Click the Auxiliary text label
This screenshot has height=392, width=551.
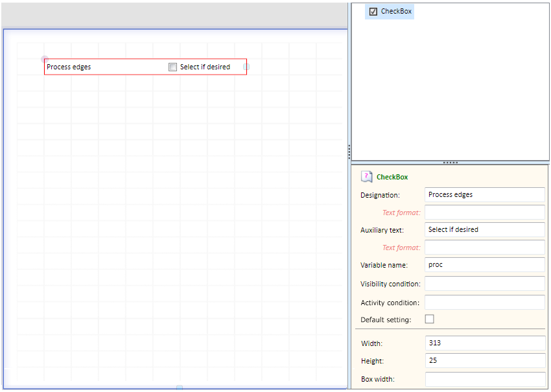[x=382, y=230]
